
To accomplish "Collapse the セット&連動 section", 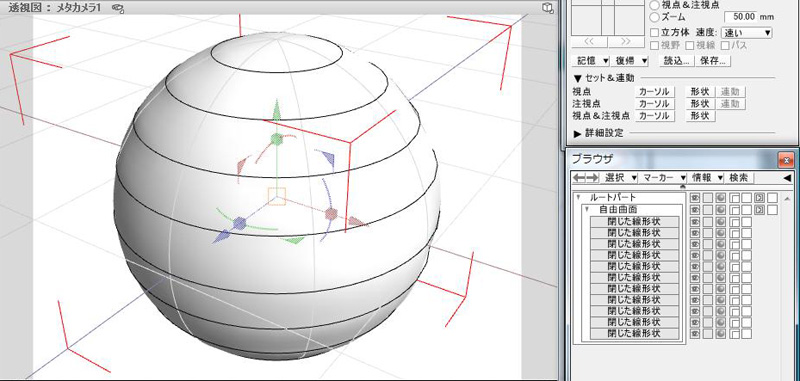I will 578,79.
